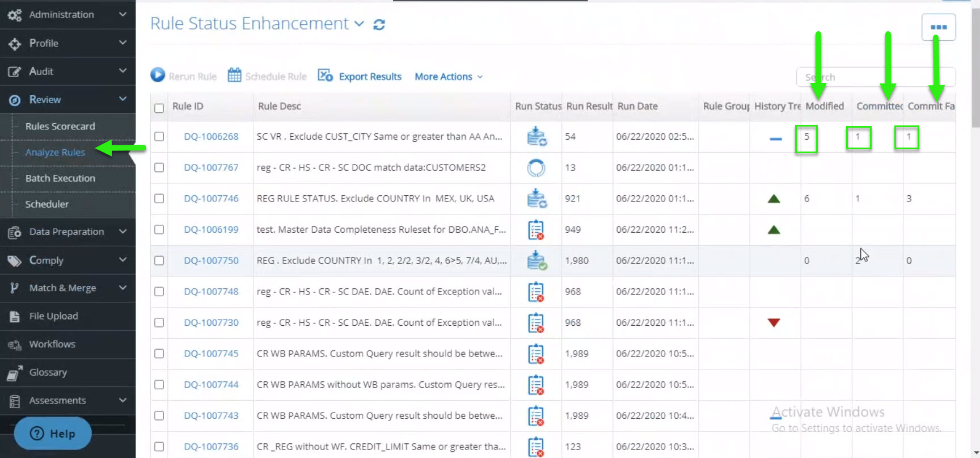Check the box for rule DQ-1007745

(159, 354)
